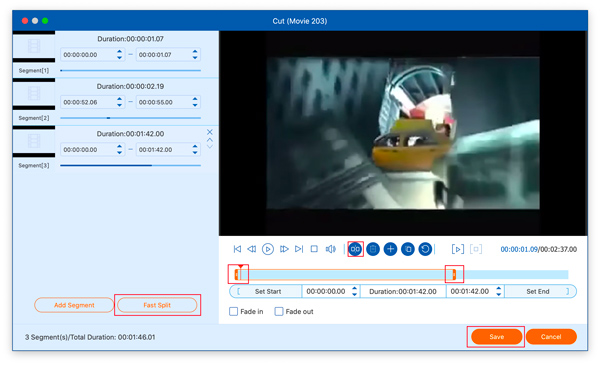Viewport: 600px width, 365px height.
Task: Click the Segment[2] label
Action: point(34,118)
